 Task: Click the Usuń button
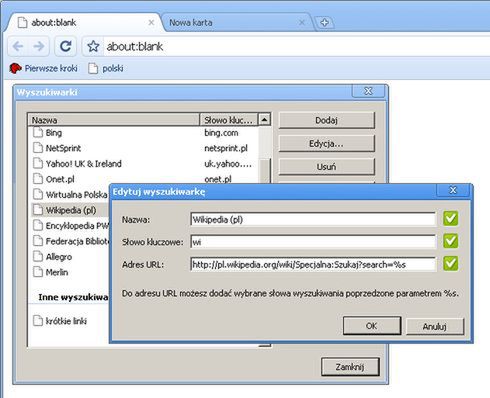(x=327, y=167)
